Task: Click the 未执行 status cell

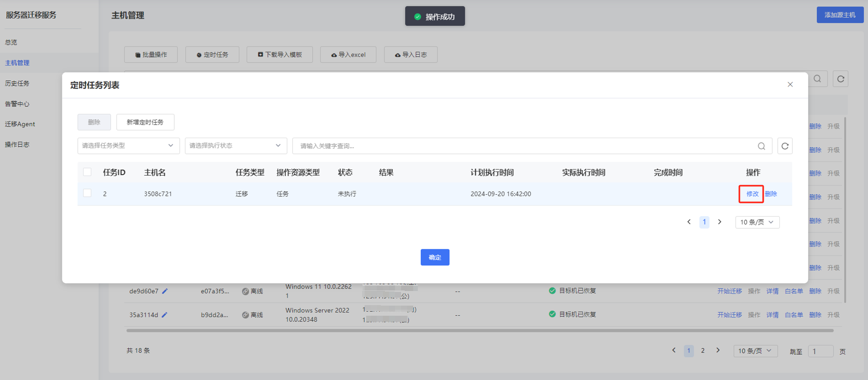Action: (347, 194)
